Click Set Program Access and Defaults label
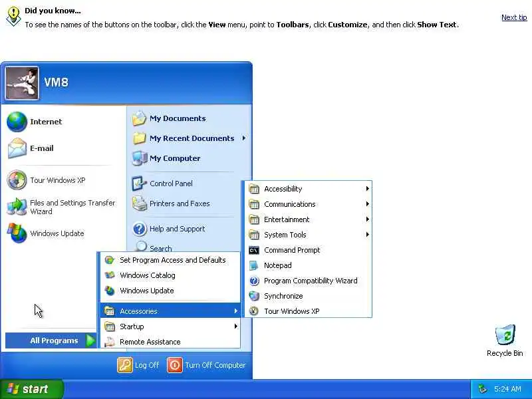Image resolution: width=532 pixels, height=399 pixels. 172,260
